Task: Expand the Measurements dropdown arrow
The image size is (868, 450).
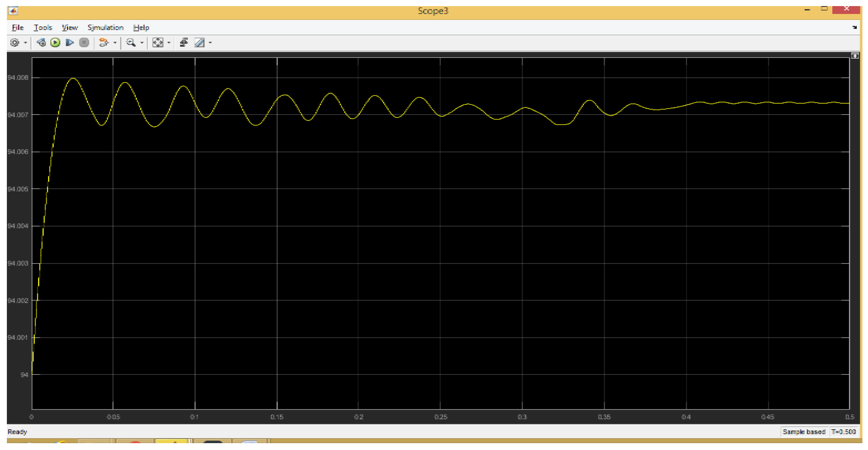Action: [210, 43]
